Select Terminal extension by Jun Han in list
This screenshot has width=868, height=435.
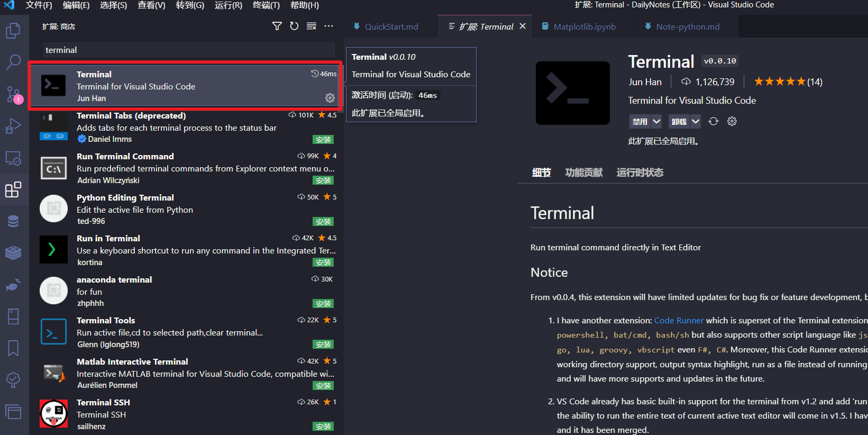click(x=186, y=86)
